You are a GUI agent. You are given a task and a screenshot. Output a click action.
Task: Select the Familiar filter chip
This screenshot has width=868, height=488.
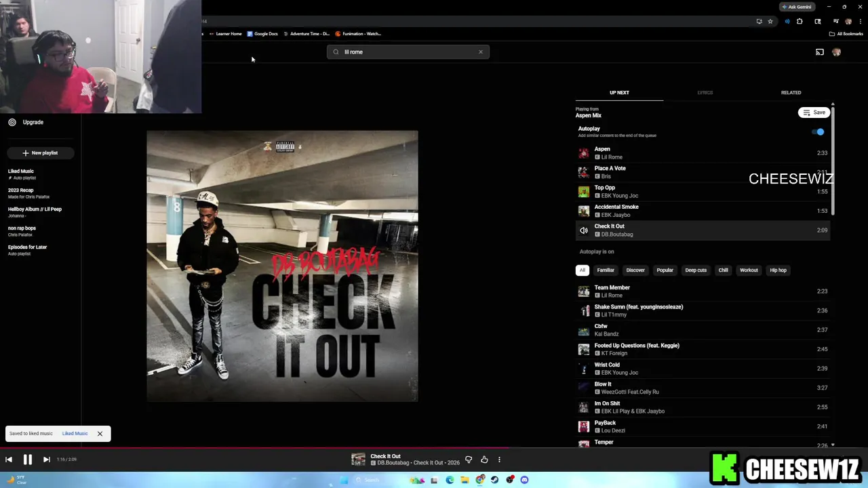[606, 270]
